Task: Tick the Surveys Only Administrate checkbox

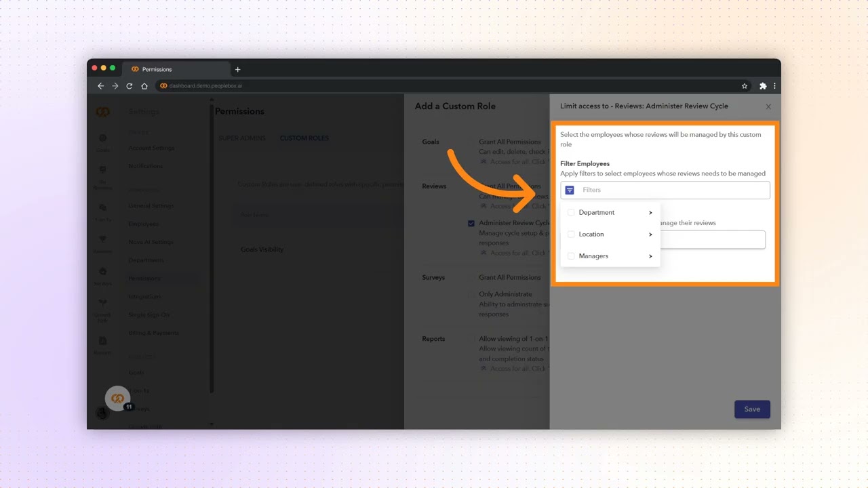Action: click(x=471, y=294)
